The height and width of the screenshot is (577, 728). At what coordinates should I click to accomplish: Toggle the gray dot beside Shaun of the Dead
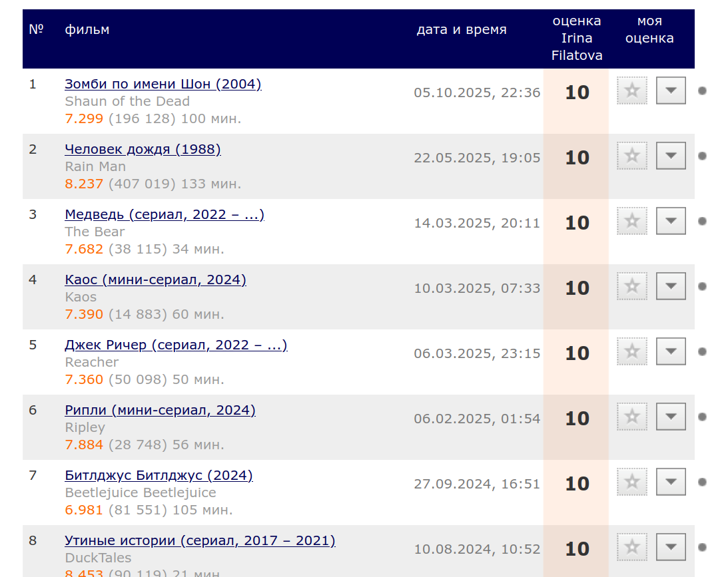coord(702,91)
